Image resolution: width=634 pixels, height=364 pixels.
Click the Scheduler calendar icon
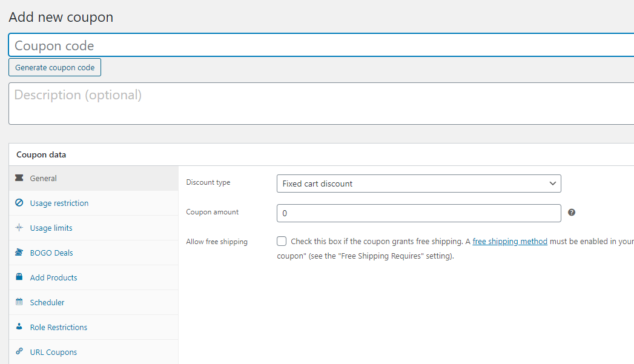coord(19,302)
